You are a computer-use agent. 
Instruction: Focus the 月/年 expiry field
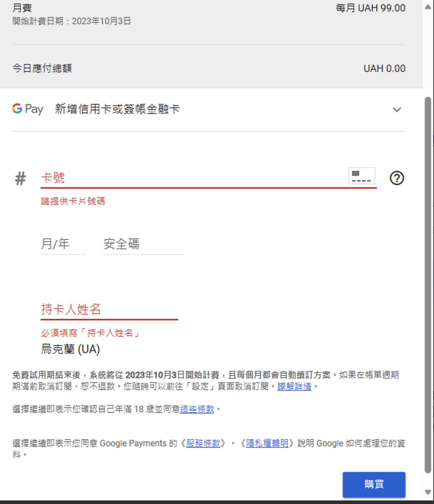pos(63,244)
